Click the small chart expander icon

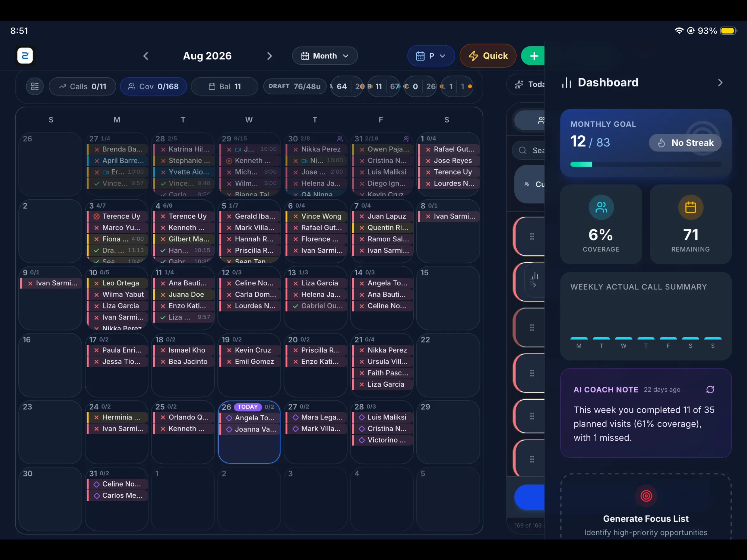[534, 281]
